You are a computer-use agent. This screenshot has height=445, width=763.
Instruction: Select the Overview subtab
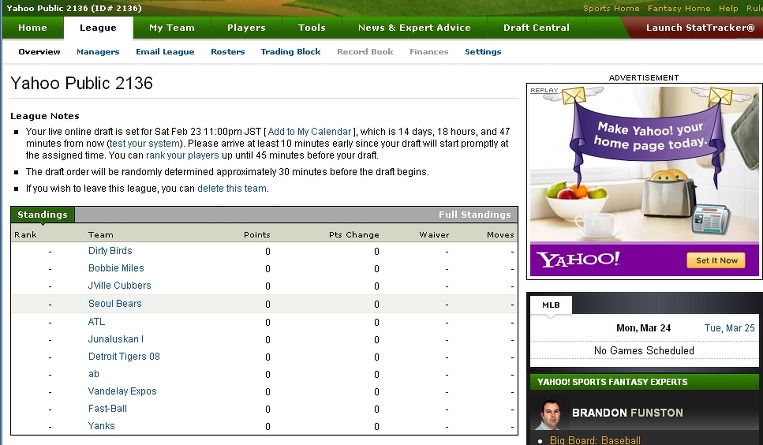[39, 52]
